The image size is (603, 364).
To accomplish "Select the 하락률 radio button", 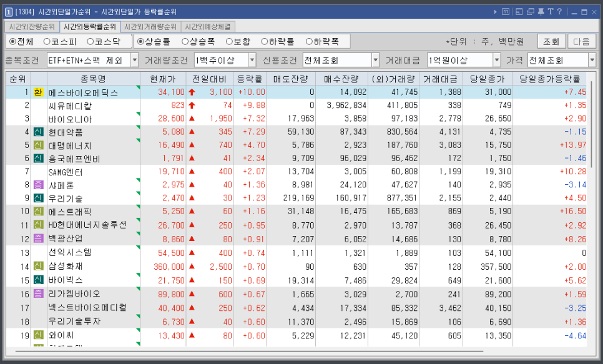I will click(265, 42).
